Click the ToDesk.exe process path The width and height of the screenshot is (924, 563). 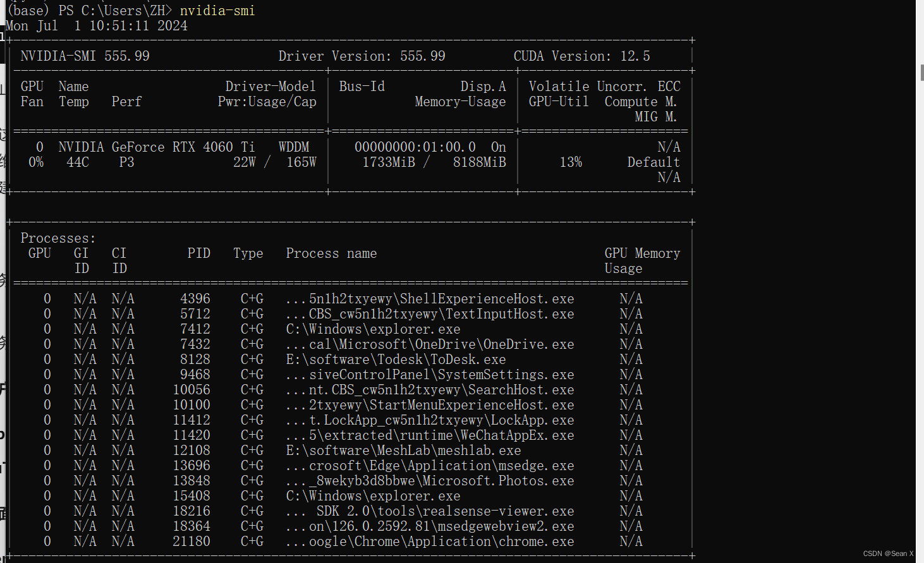pos(396,360)
